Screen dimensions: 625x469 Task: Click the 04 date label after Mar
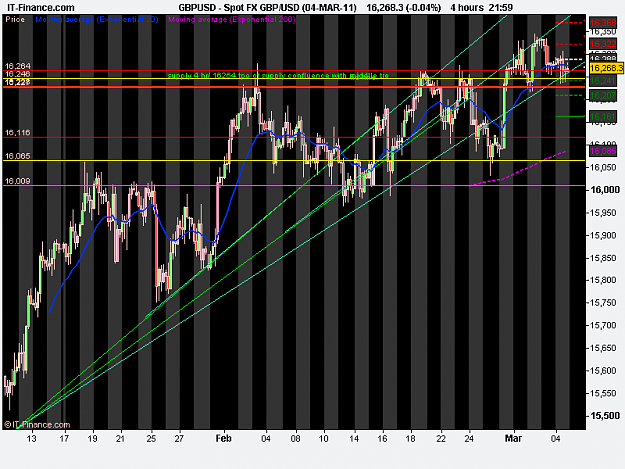point(556,438)
